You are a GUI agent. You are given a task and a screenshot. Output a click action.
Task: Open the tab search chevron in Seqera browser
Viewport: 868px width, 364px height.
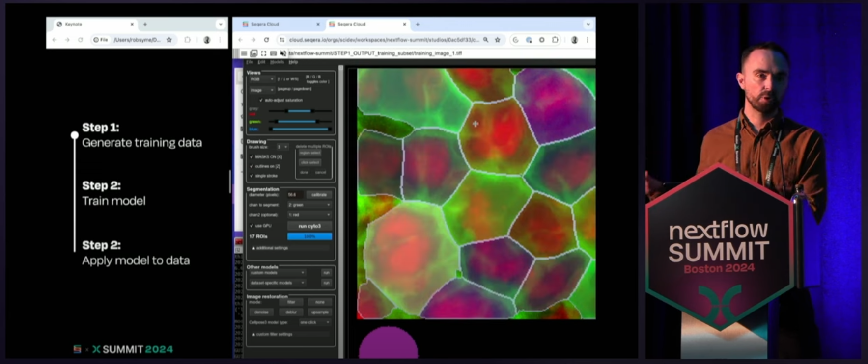[x=588, y=24]
